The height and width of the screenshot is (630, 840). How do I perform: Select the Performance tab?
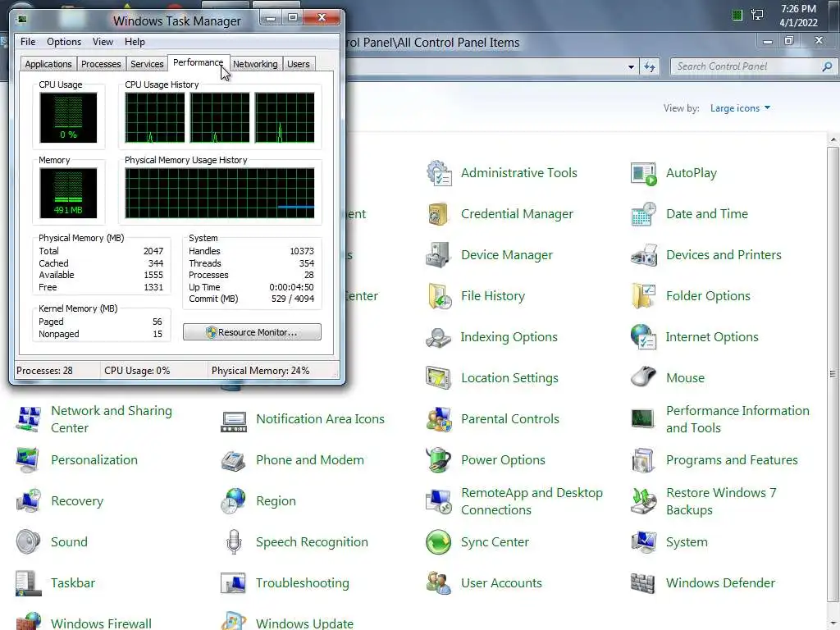click(x=199, y=62)
